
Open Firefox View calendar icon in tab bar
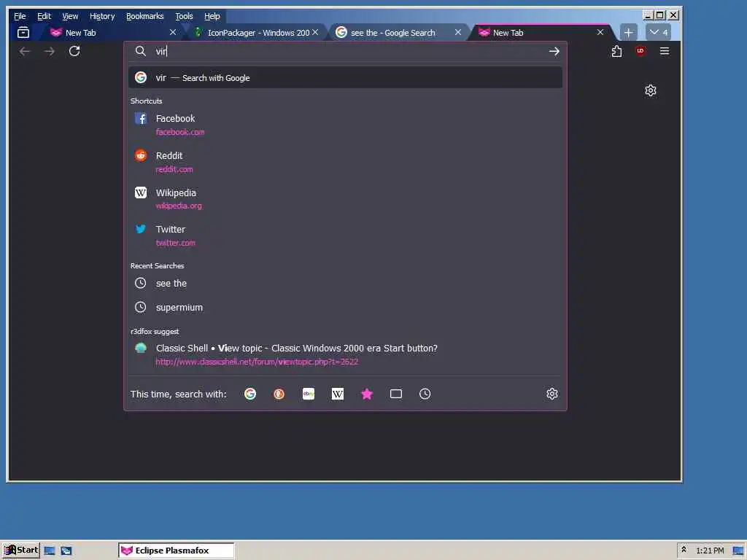[23, 32]
